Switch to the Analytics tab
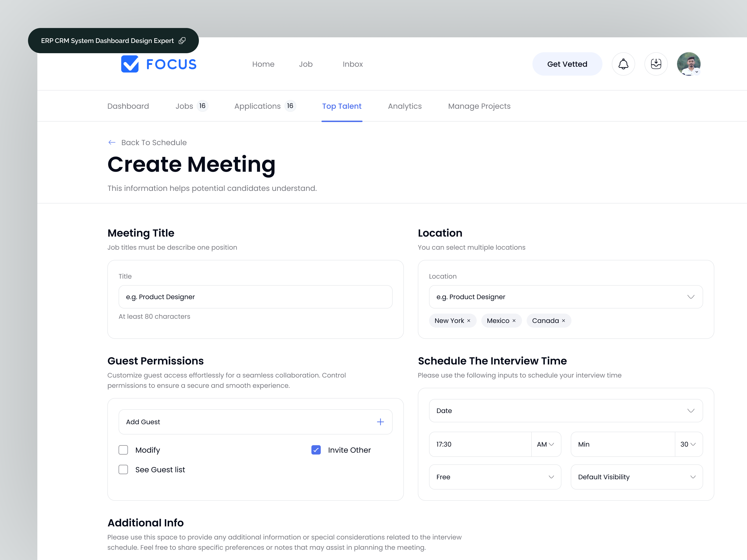Image resolution: width=747 pixels, height=560 pixels. point(405,106)
